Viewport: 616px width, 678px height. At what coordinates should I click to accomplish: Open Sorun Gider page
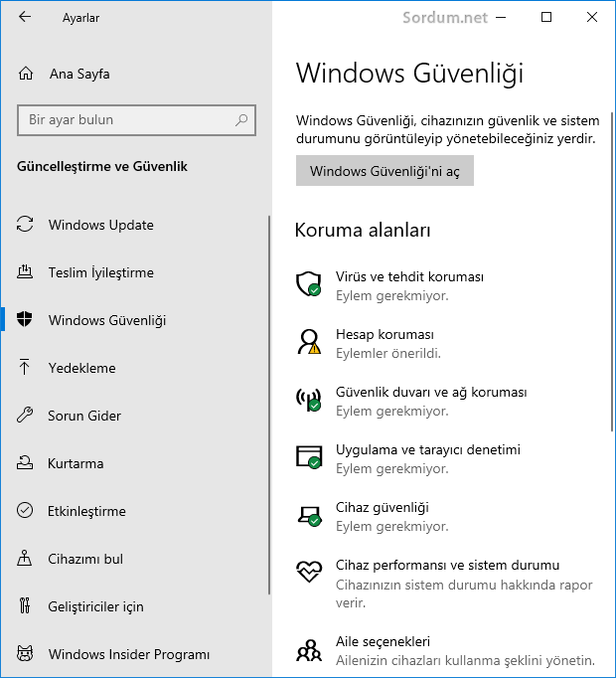click(x=84, y=416)
